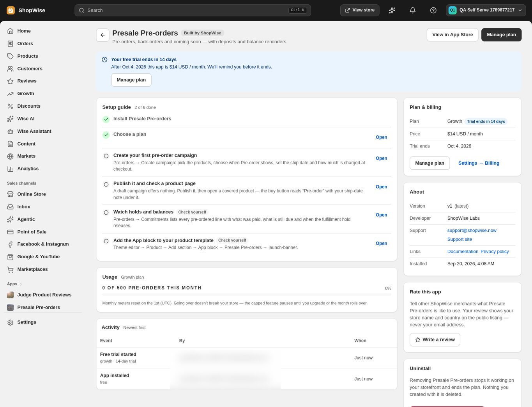Open the help question-mark icon
The image size is (532, 407).
pos(433,10)
